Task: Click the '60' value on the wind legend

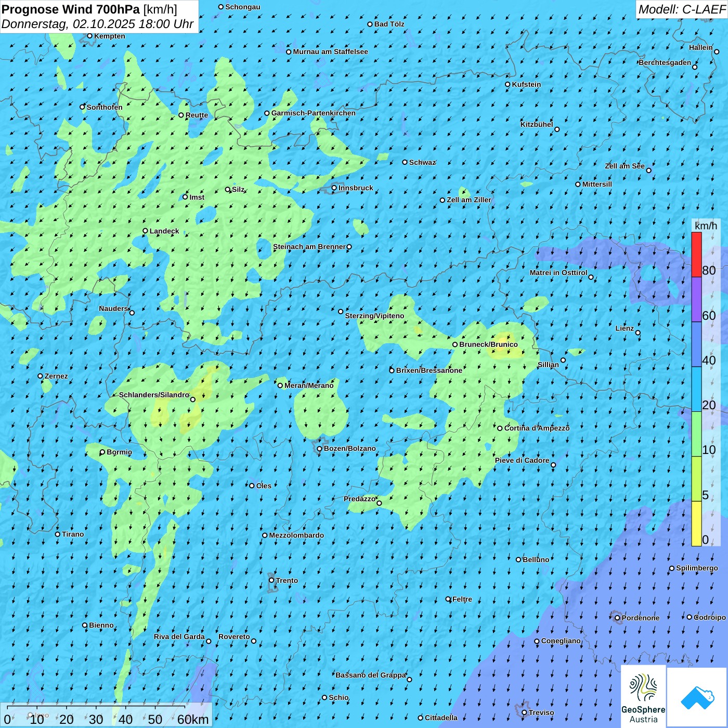Action: click(x=709, y=316)
